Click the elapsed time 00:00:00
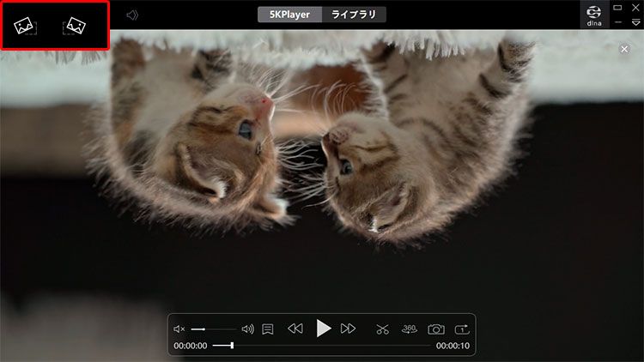Screen dimensions: 644x362 190,346
